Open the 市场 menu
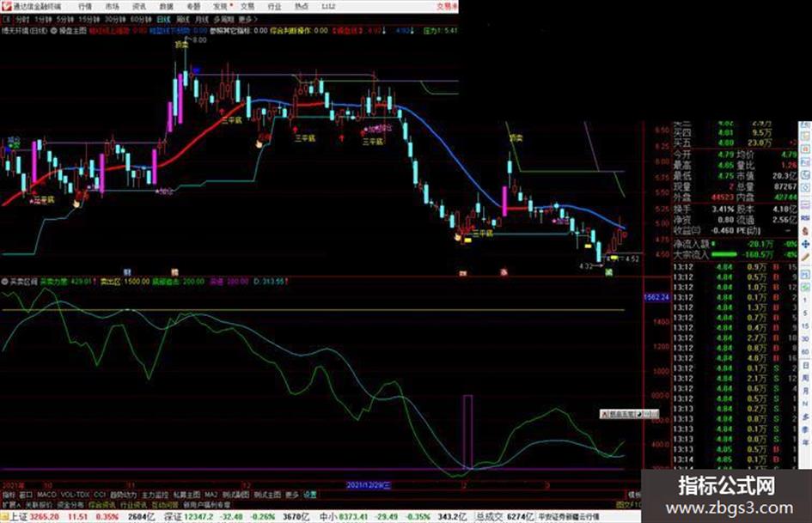This screenshot has width=812, height=523. click(112, 7)
